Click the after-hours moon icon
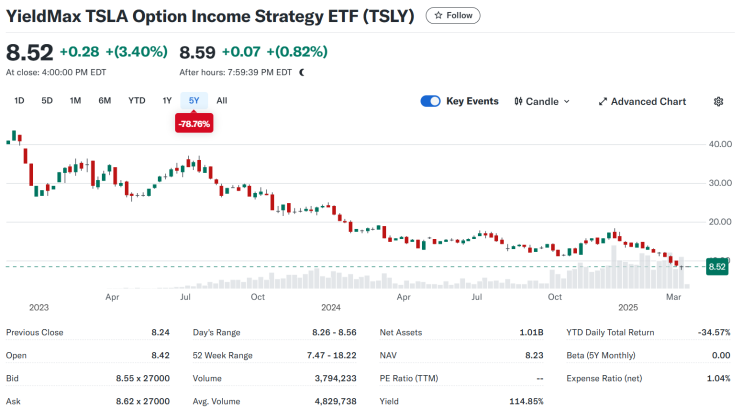 302,72
